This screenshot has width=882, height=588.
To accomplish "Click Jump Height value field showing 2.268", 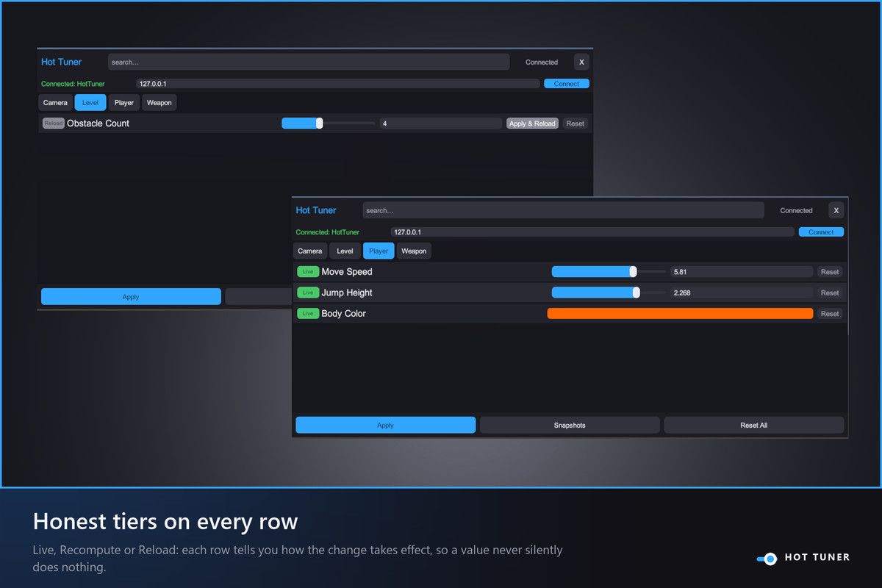I will pos(742,293).
